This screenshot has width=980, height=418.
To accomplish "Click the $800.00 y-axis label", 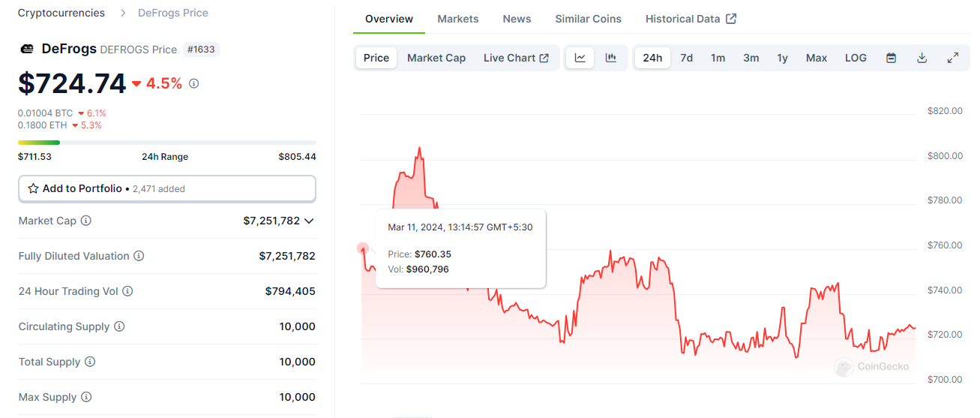I will 945,155.
